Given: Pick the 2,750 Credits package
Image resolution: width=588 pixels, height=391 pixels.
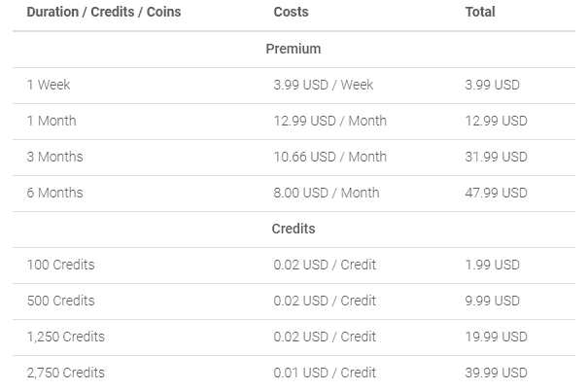Looking at the screenshot, I should pos(294,373).
